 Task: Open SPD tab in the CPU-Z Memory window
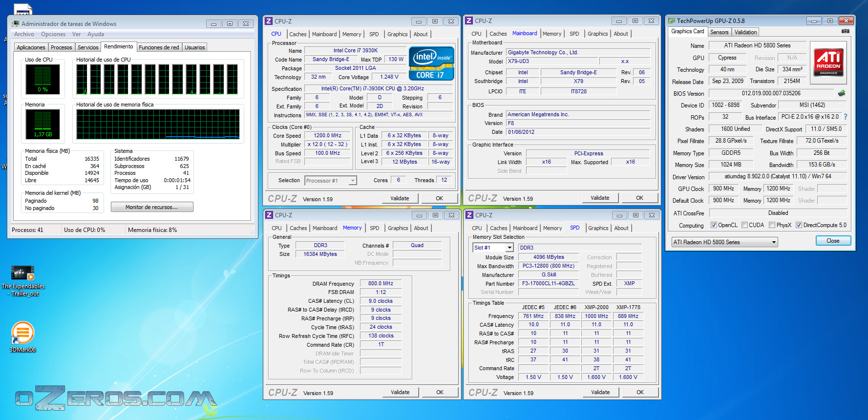click(375, 228)
